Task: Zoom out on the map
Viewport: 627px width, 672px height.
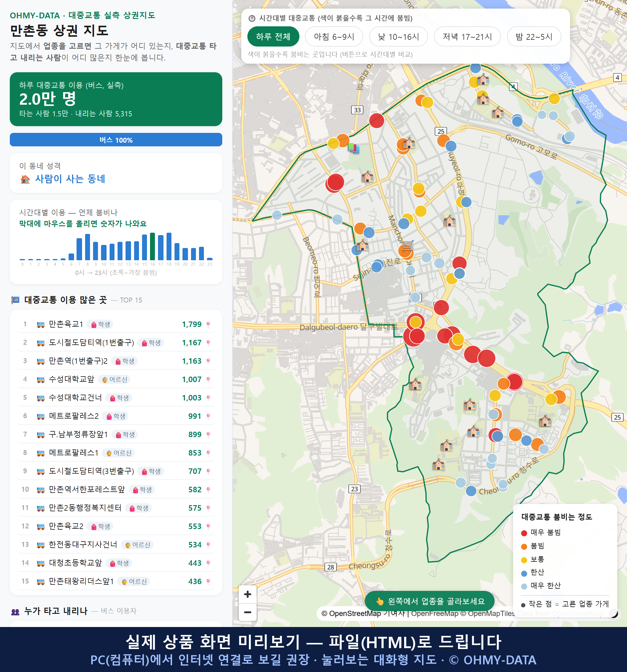Action: coord(247,612)
